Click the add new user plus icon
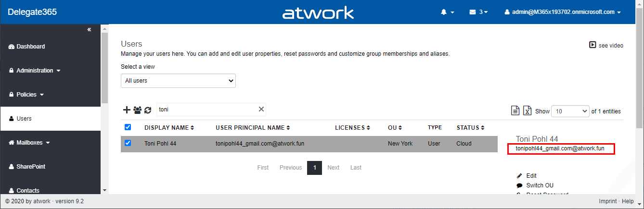644x209 pixels. [x=127, y=110]
